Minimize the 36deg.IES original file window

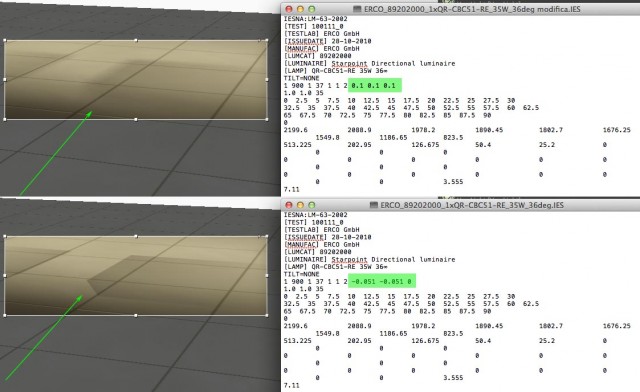300,205
